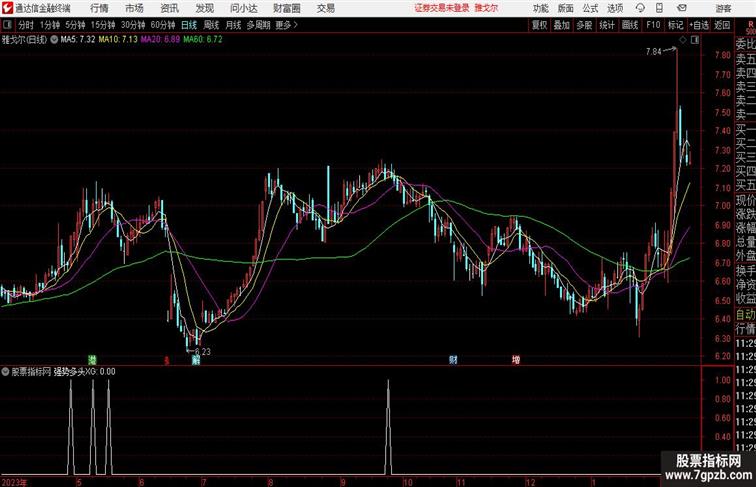Open the 选项 menu
756x487 pixels.
coord(615,8)
